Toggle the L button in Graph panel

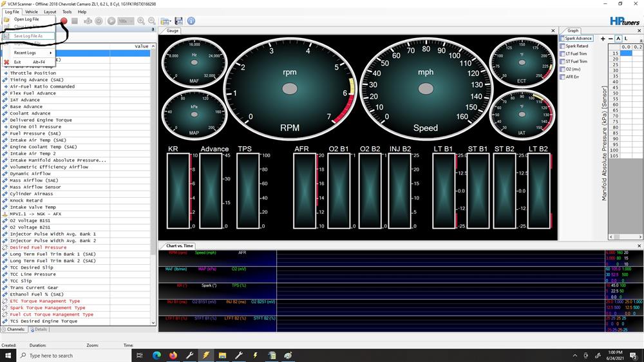(x=625, y=39)
